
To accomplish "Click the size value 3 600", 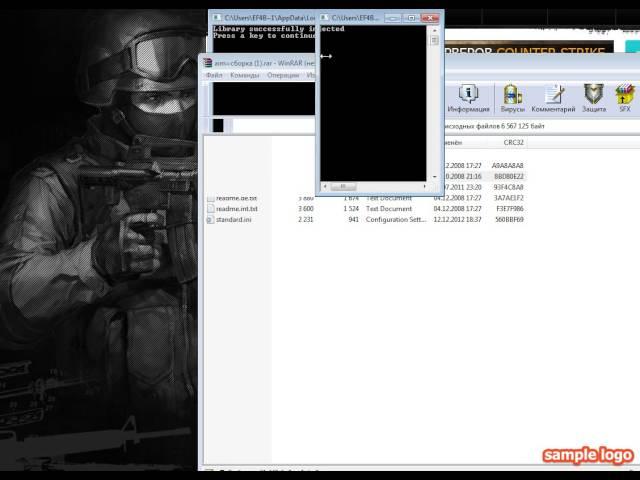I will [306, 209].
